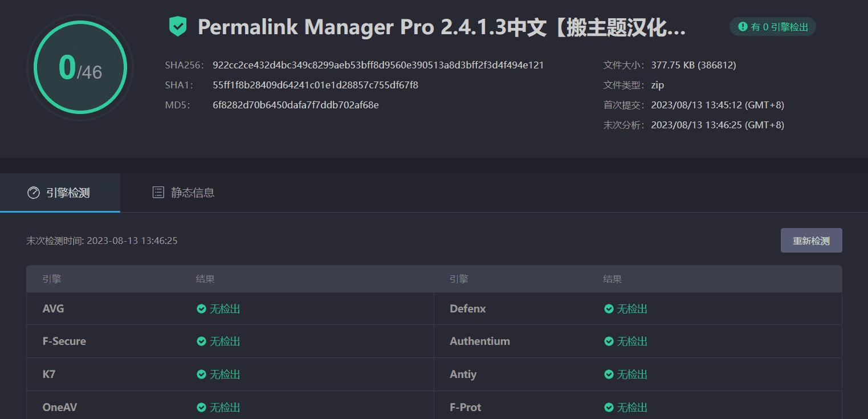Image resolution: width=868 pixels, height=419 pixels.
Task: Click the 重新检测 button
Action: click(811, 241)
